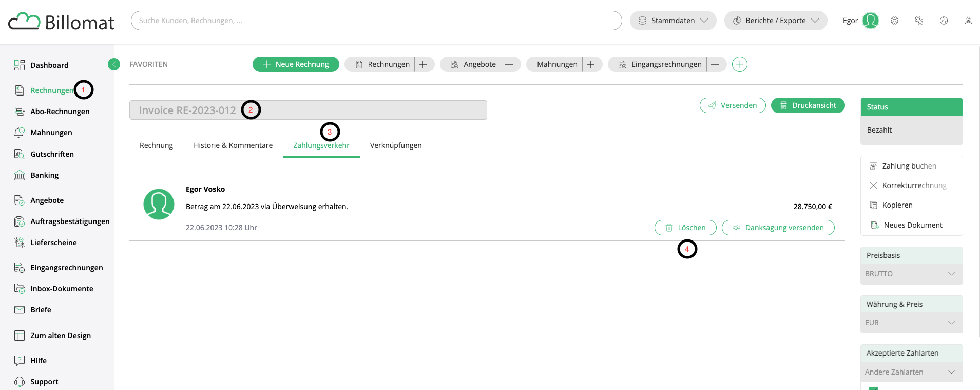The width and height of the screenshot is (980, 390).
Task: Expand the Andere Zahlarten dropdown
Action: pos(911,372)
